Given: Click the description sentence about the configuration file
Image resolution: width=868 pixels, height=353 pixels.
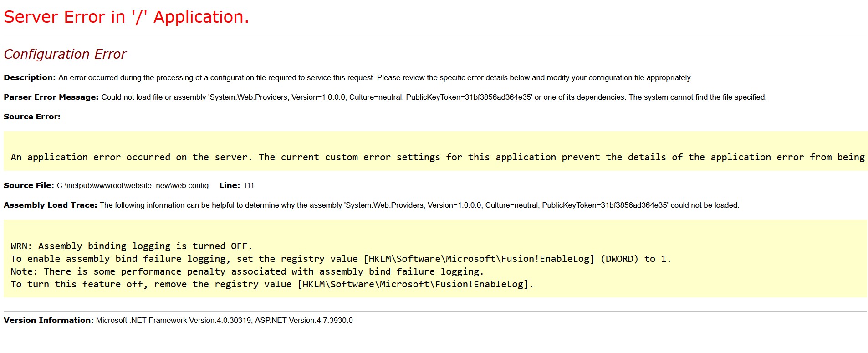Looking at the screenshot, I should (x=375, y=78).
